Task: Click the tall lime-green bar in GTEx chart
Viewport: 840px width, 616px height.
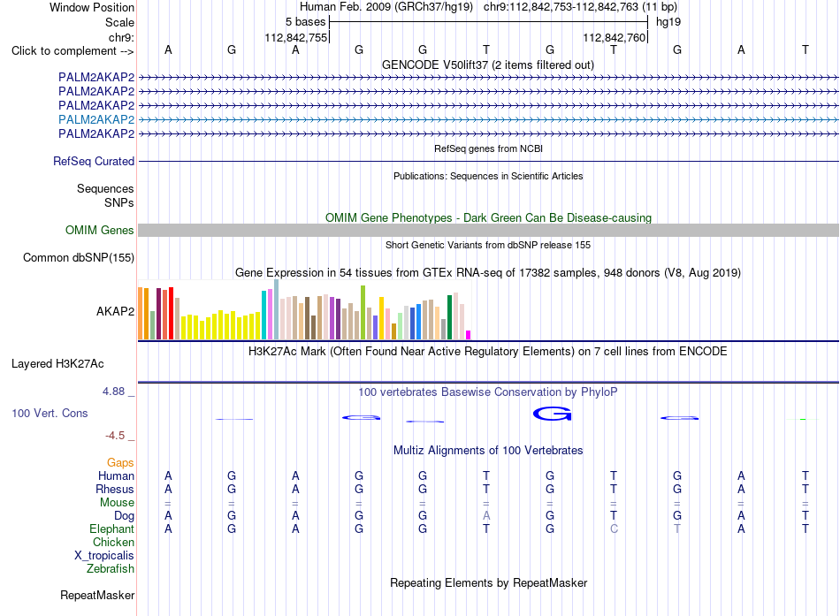Action: [x=363, y=312]
